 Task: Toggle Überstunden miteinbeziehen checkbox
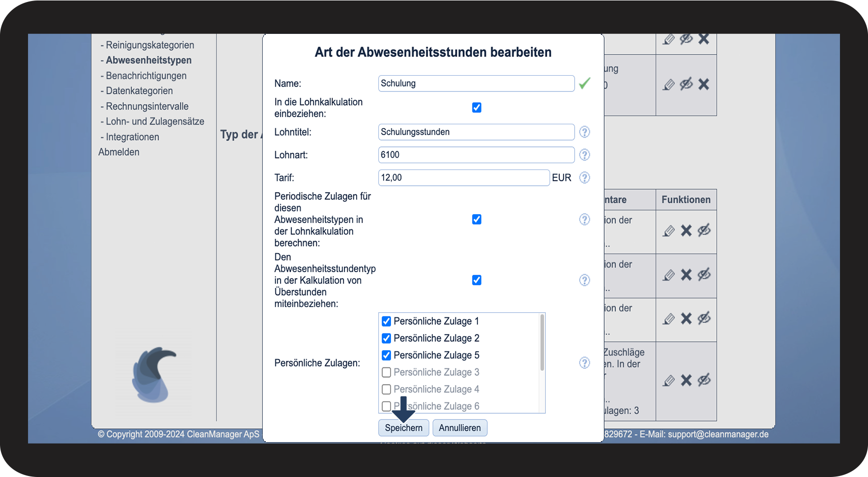[x=476, y=280]
